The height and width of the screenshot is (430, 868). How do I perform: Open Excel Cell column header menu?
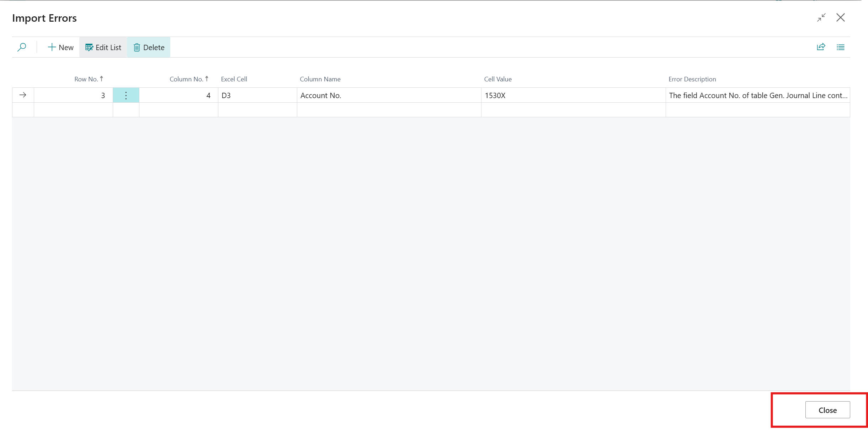pyautogui.click(x=234, y=79)
